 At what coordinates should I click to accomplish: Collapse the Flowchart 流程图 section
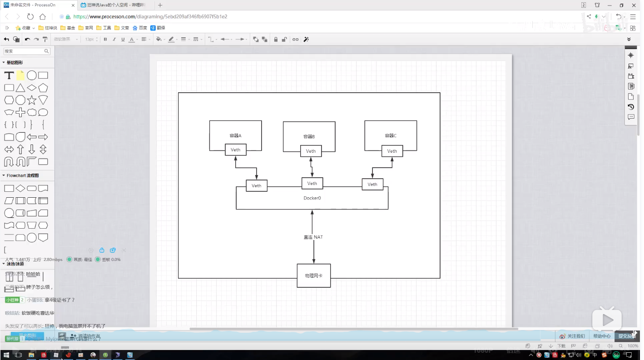[21, 175]
